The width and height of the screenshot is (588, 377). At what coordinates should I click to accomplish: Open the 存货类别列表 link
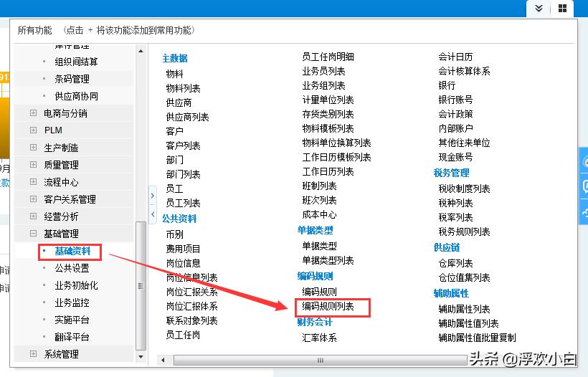pyautogui.click(x=328, y=114)
